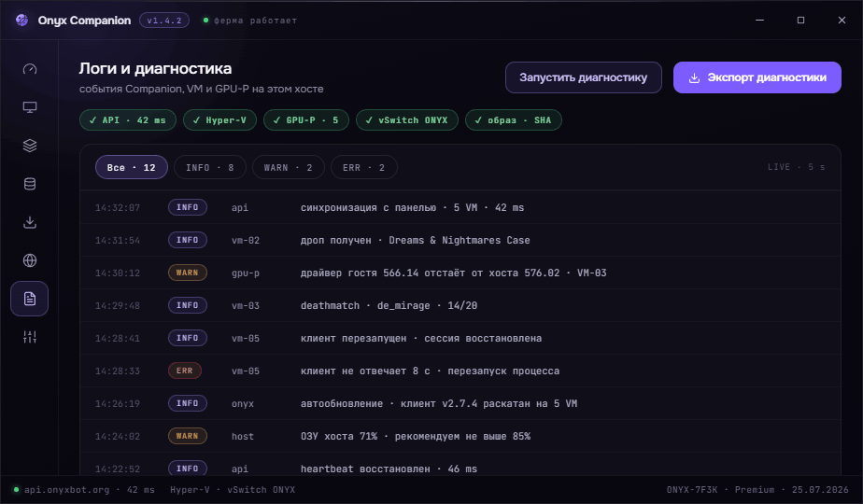Click source label 'onyx'
Screen dimensions: 863x504
click(243, 404)
